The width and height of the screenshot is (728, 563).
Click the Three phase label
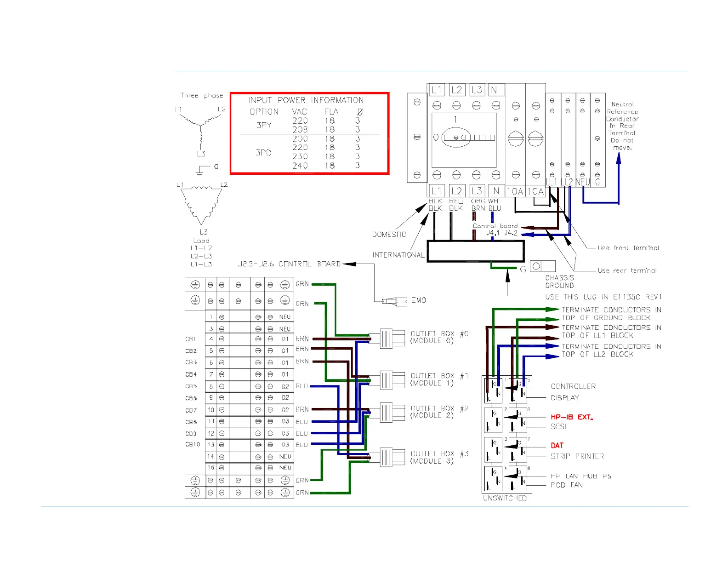(202, 96)
